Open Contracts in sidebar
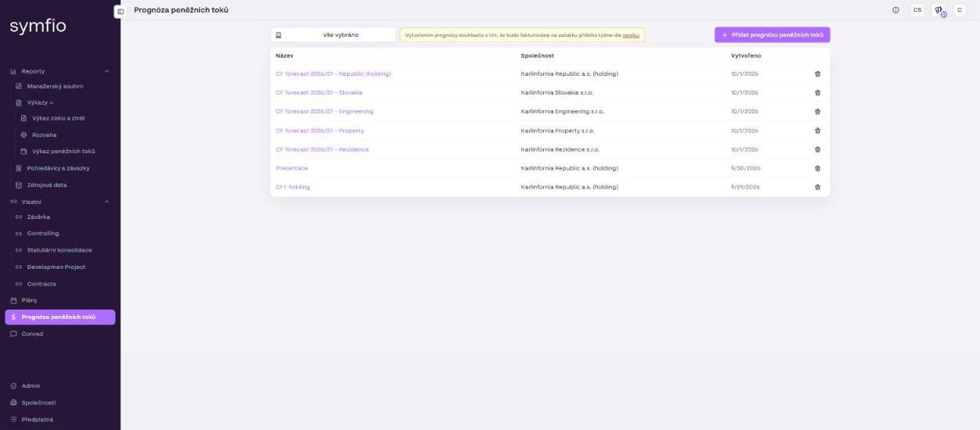Screen dimensions: 980x430 [x=41, y=284]
